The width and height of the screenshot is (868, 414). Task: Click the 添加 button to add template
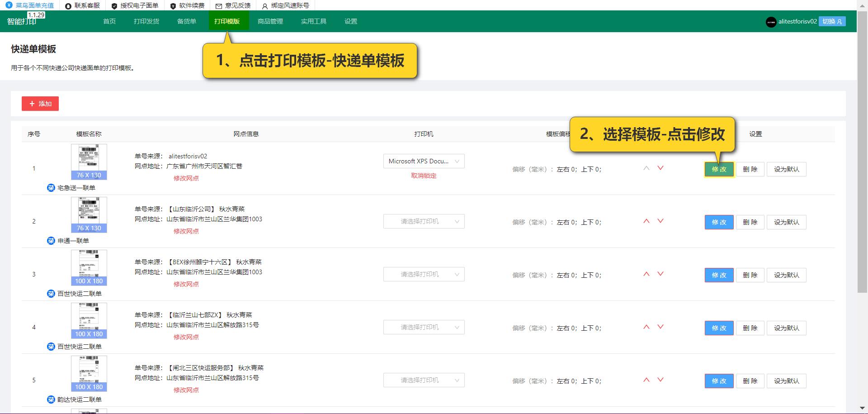[x=40, y=104]
